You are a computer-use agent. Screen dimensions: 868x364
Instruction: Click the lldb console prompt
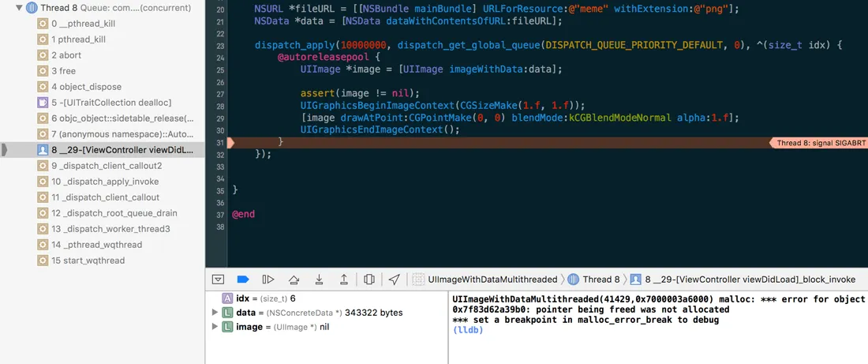[x=468, y=330]
